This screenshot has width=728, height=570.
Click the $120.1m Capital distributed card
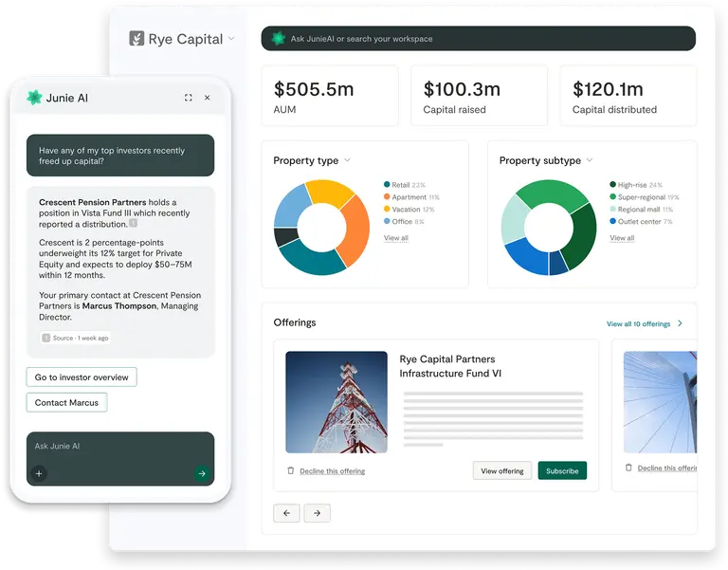[x=628, y=96]
